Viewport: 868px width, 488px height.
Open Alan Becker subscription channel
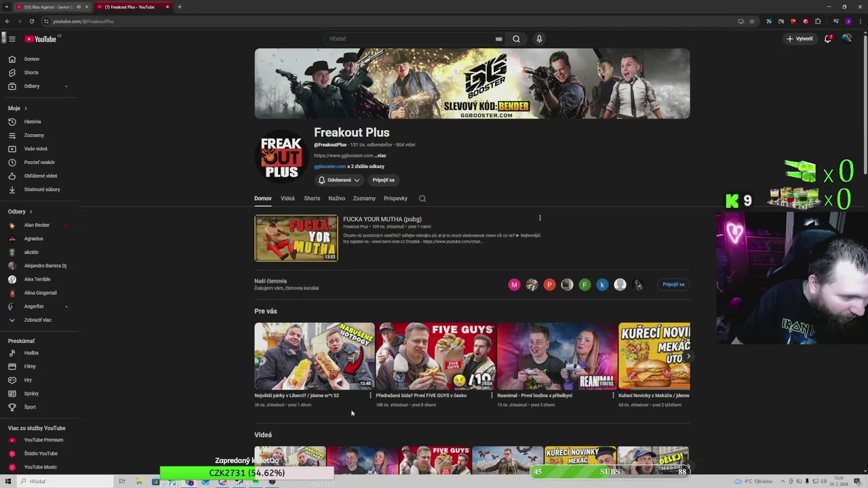(38, 225)
